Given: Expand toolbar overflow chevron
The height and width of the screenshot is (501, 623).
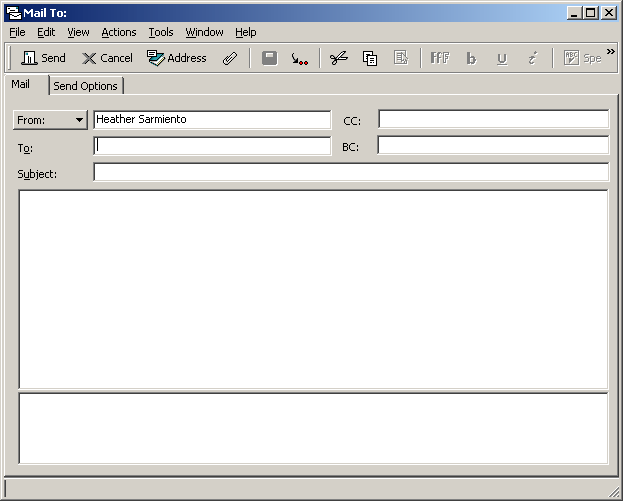Looking at the screenshot, I should pos(611,52).
